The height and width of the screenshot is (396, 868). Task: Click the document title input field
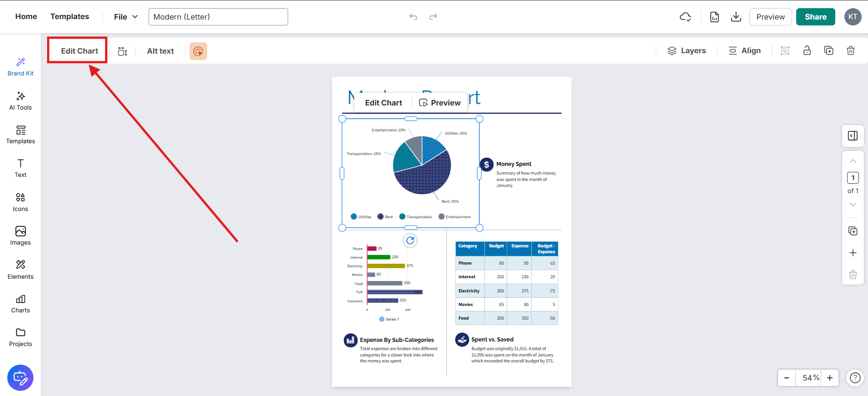(x=218, y=17)
